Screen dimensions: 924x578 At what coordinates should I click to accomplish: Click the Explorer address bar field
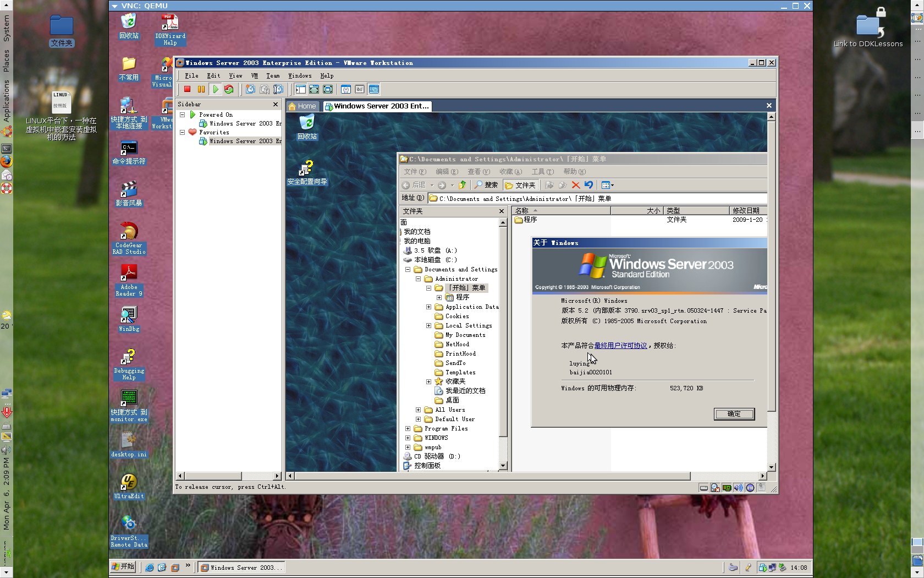tap(597, 199)
